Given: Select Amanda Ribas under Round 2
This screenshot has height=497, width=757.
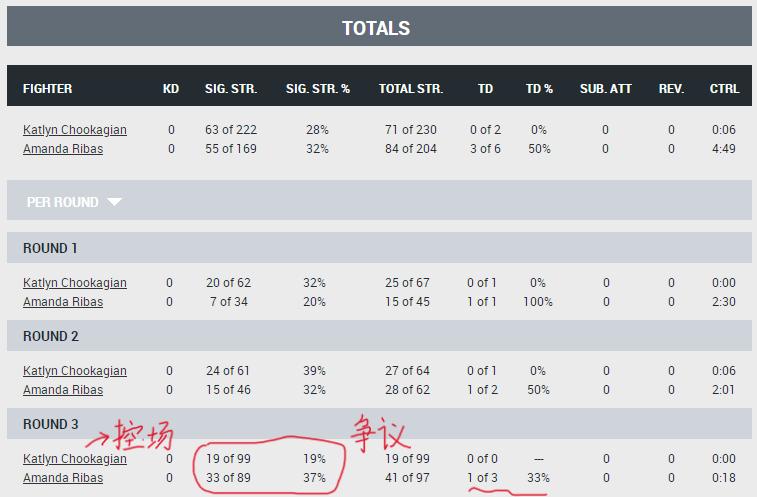Looking at the screenshot, I should pos(63,390).
